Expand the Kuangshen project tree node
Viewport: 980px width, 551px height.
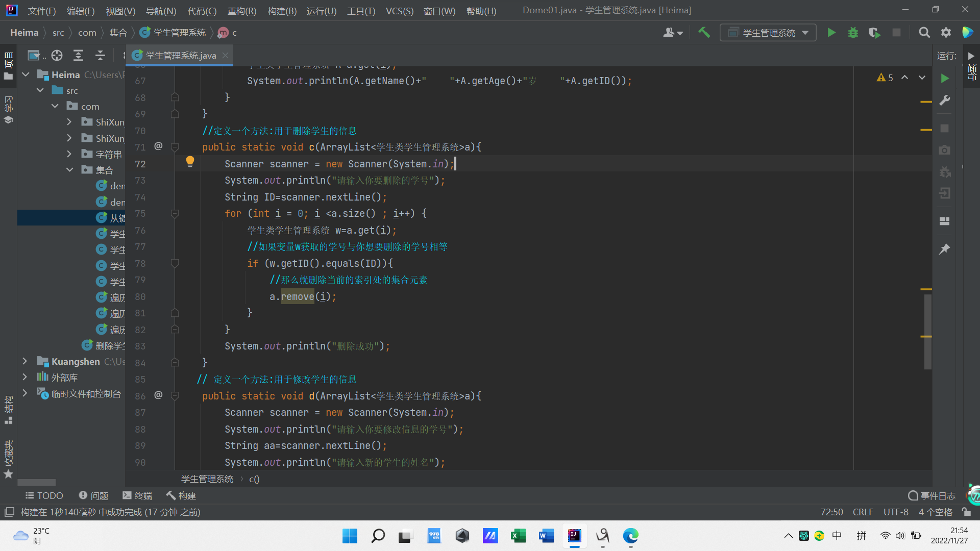[24, 361]
